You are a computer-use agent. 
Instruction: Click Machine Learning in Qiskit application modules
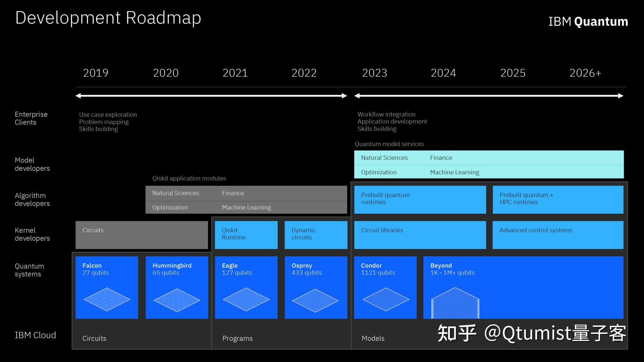246,207
